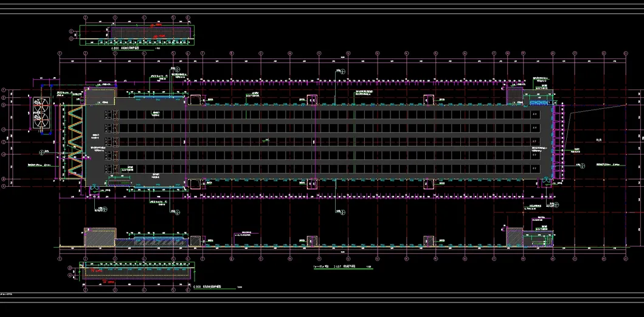Click the orange zigzag ramp in the plan
This screenshot has height=317, width=644.
(75, 142)
